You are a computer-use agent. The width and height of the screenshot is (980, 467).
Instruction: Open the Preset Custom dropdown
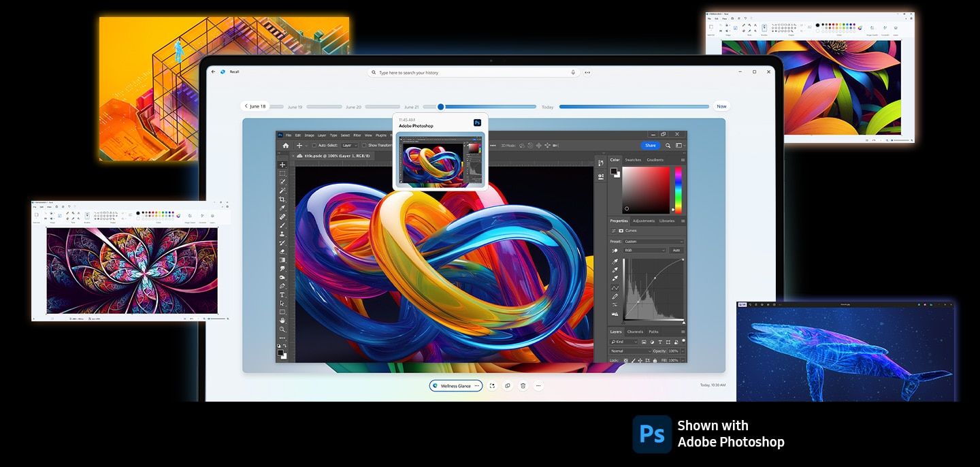click(x=653, y=242)
